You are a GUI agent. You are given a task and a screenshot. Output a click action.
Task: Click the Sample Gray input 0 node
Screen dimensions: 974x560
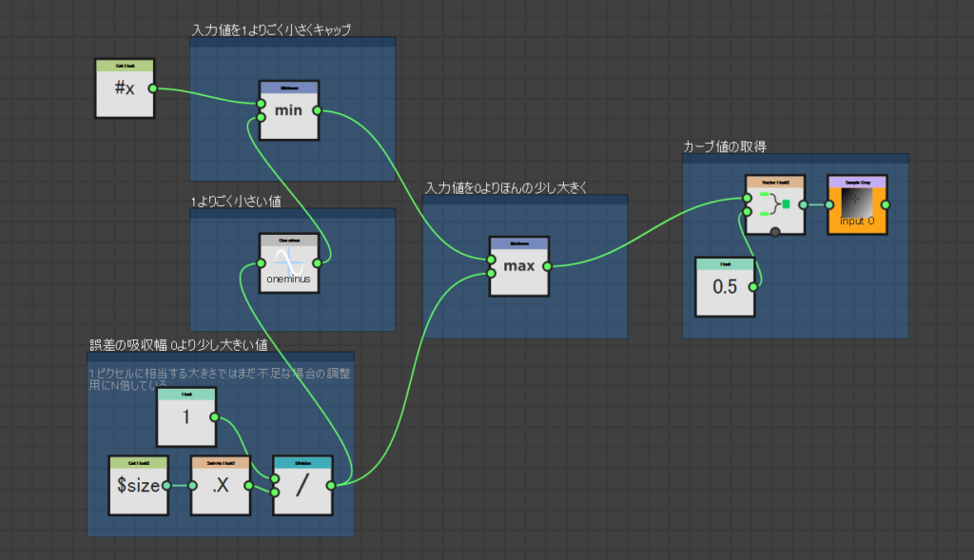pyautogui.click(x=856, y=204)
